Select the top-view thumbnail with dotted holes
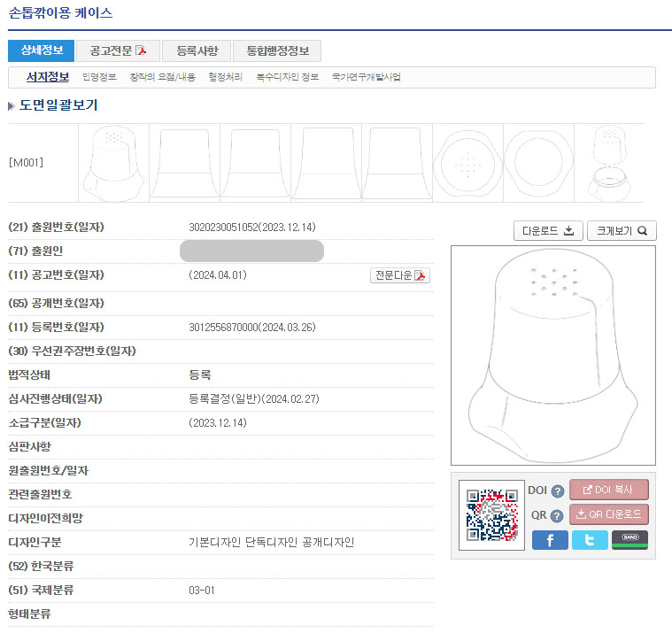 pos(471,163)
